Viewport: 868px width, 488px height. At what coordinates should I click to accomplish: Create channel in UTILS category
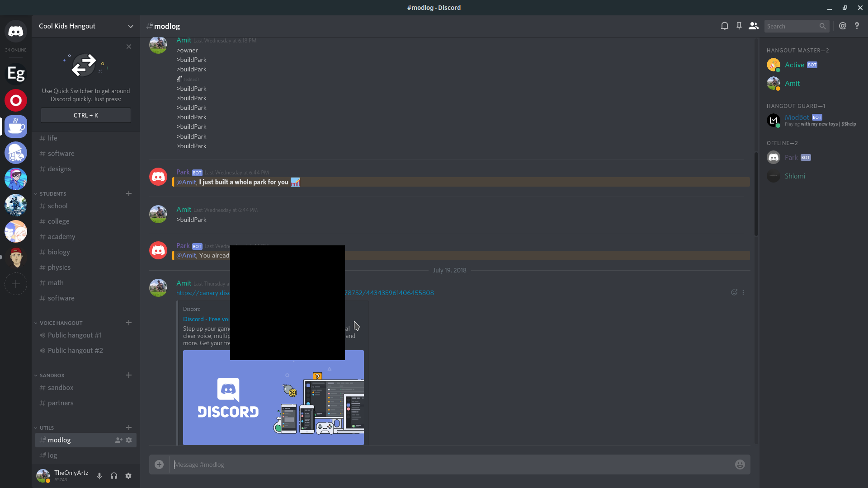pyautogui.click(x=129, y=427)
